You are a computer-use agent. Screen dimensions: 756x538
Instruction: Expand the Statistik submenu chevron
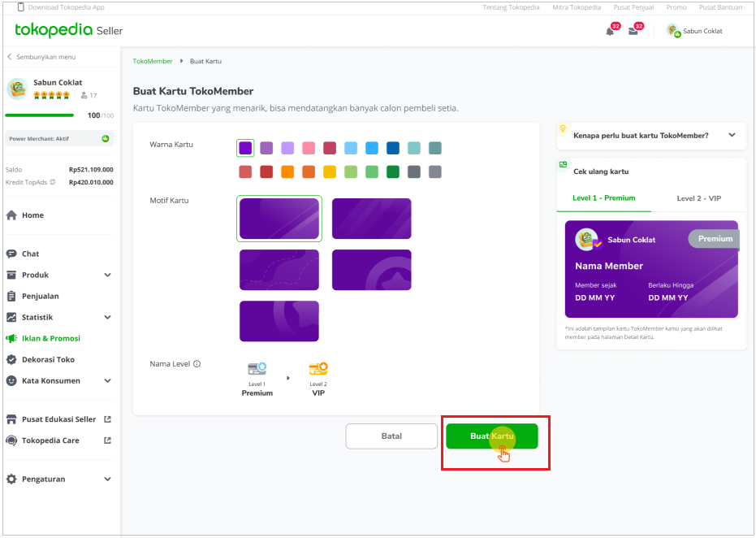pos(107,317)
